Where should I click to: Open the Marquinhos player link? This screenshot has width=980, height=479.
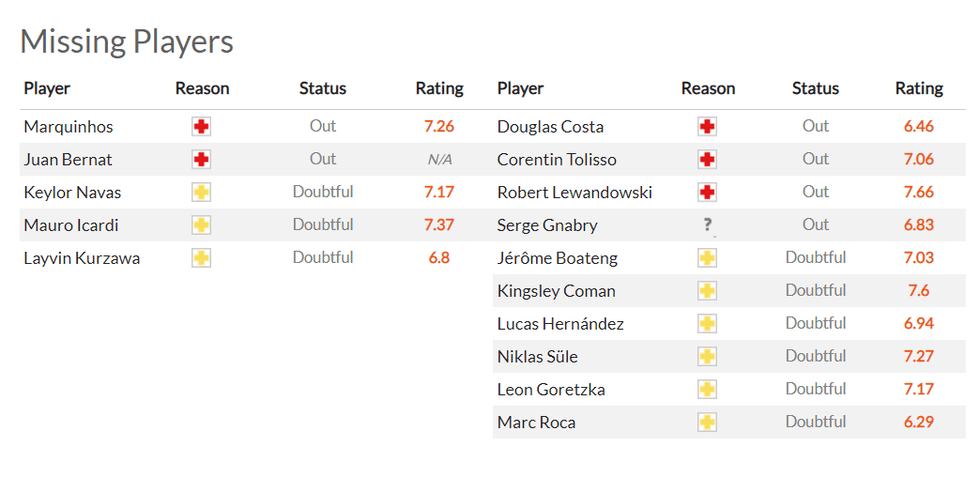coord(68,127)
